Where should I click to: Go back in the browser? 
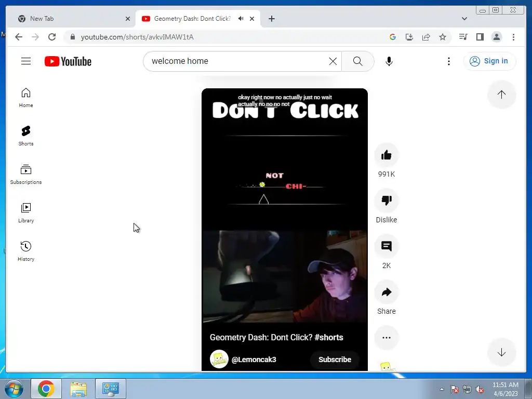tap(19, 37)
